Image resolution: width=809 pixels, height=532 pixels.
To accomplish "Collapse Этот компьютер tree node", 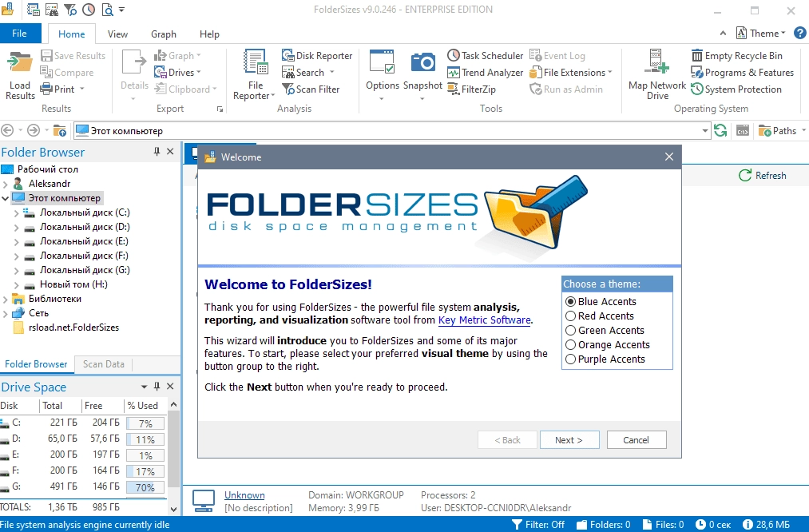I will tap(5, 198).
